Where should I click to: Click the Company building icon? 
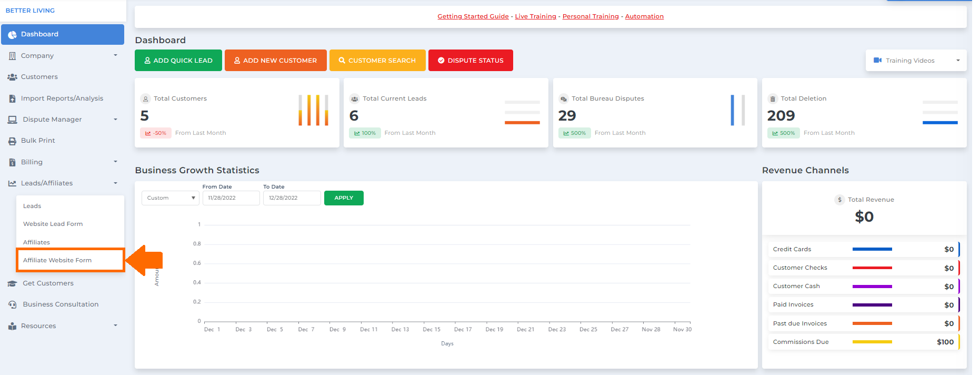[12, 56]
